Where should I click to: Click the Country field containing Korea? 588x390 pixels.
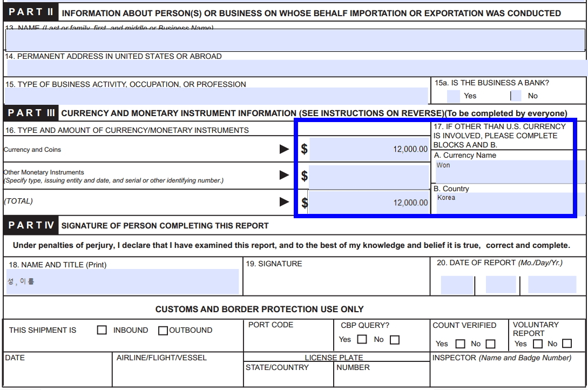tap(511, 204)
